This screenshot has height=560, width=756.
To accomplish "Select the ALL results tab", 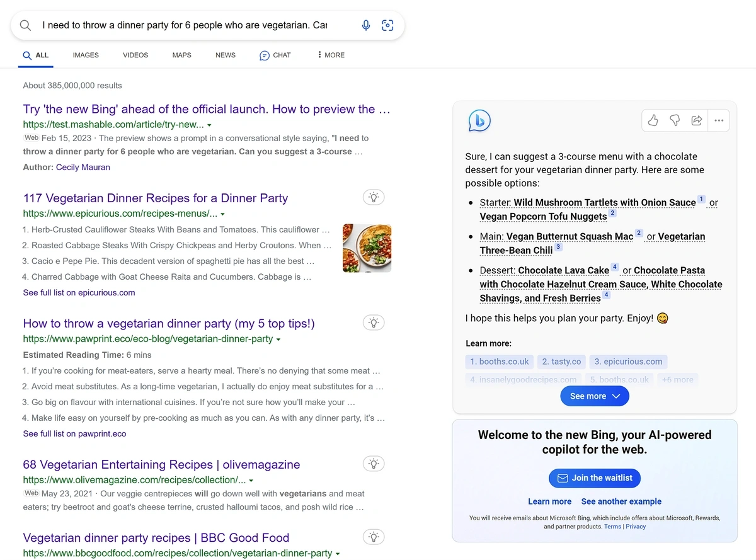I will pos(36,55).
